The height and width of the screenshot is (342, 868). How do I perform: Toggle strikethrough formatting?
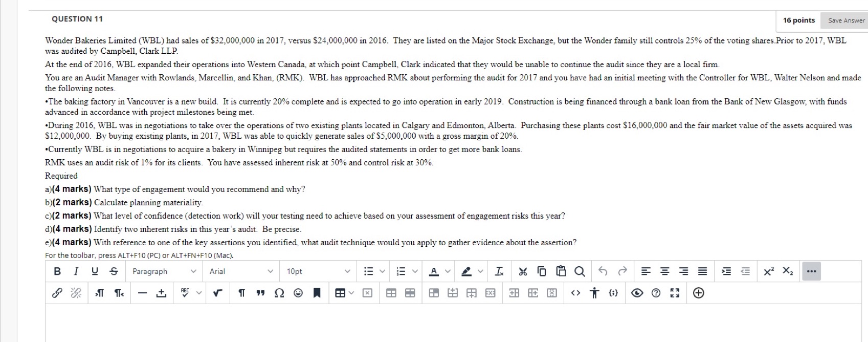[114, 271]
